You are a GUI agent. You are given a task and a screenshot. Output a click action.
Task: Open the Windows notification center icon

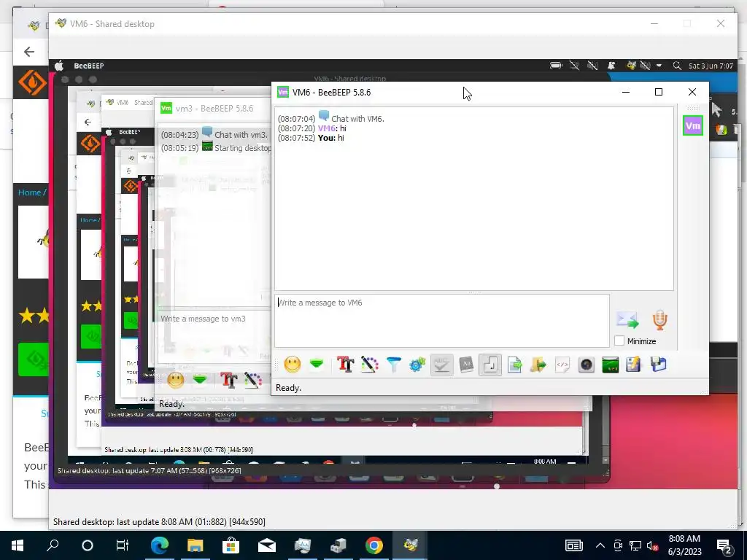724,546
